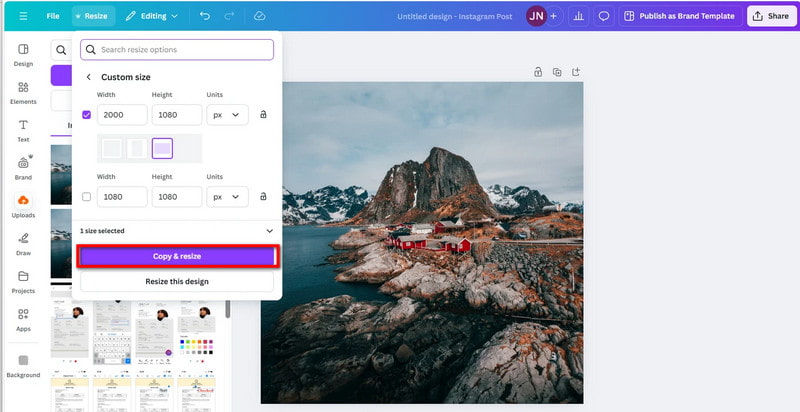800x412 pixels.
Task: Click the cloud save status icon
Action: click(x=260, y=16)
